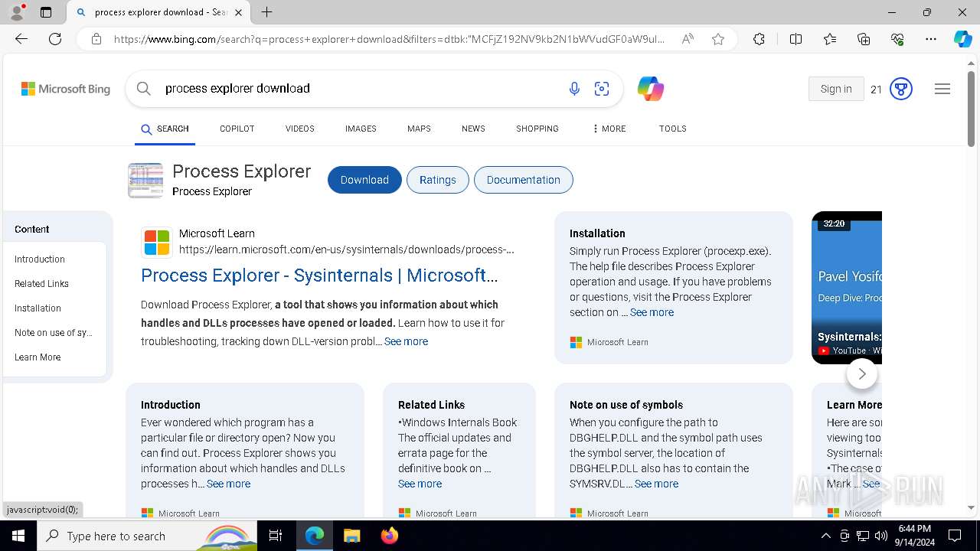Viewport: 980px width, 551px height.
Task: Add this page to favorites star
Action: point(718,39)
